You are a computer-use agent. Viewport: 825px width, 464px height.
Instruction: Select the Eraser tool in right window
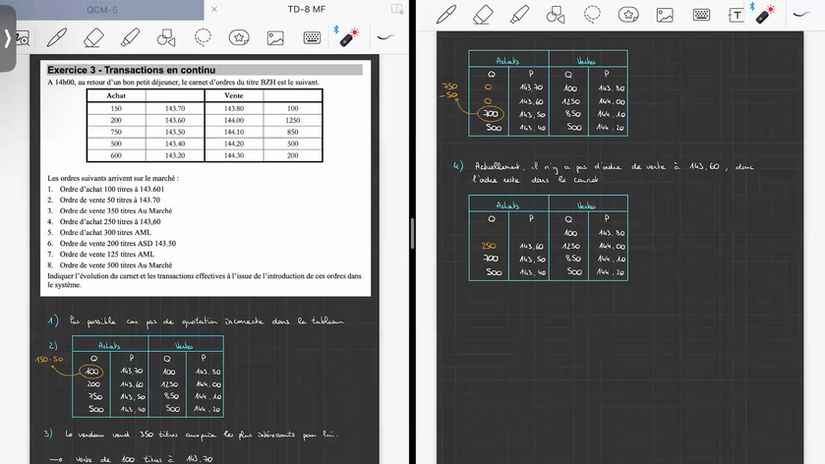(483, 15)
